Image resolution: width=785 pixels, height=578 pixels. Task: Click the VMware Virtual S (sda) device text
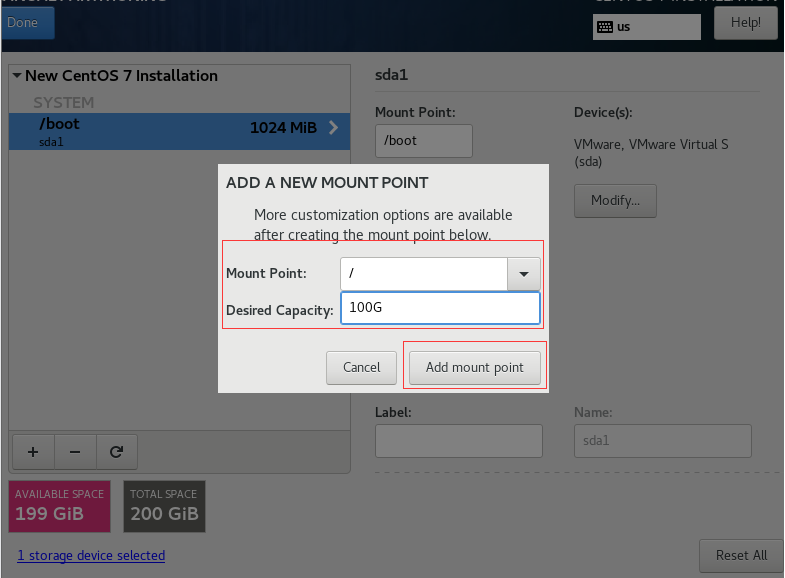[651, 153]
